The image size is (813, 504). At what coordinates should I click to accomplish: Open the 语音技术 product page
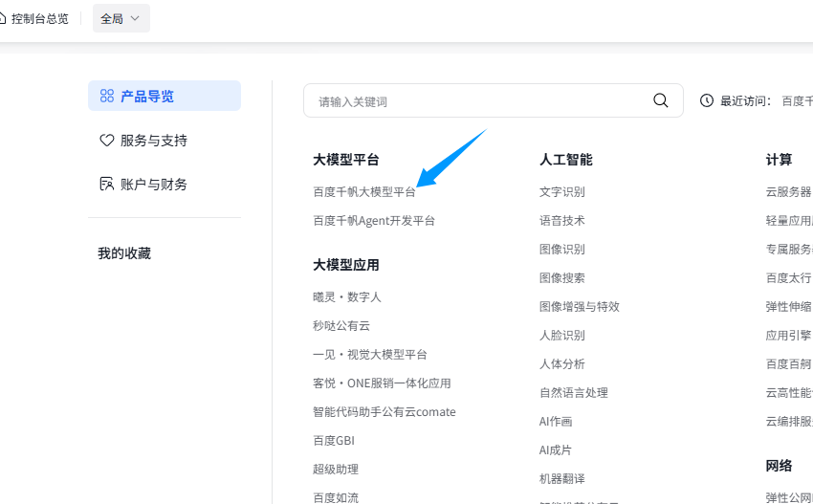562,220
